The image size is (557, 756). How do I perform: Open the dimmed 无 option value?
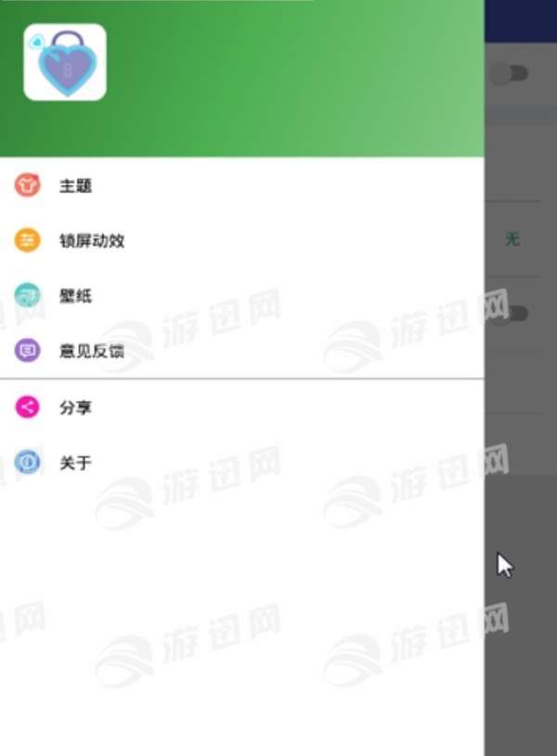click(x=512, y=238)
